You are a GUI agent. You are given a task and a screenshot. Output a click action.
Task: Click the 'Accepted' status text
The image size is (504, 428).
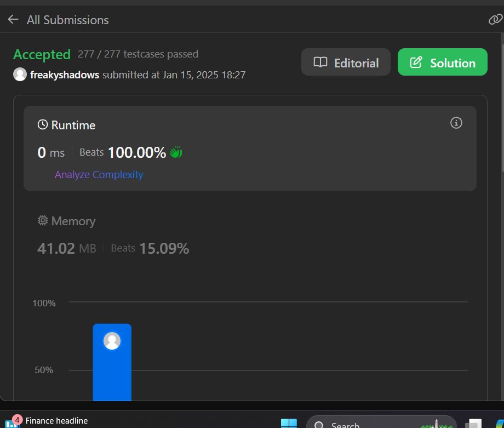click(42, 54)
